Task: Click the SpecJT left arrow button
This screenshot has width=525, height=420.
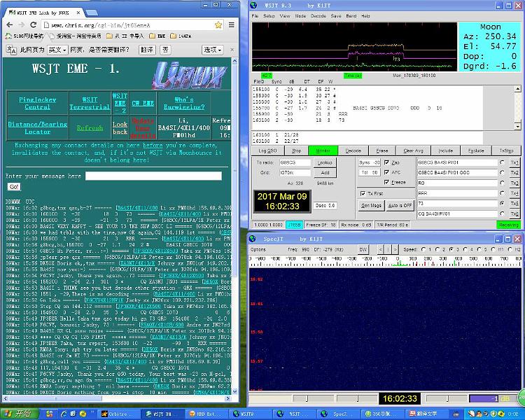Action: 380,249
